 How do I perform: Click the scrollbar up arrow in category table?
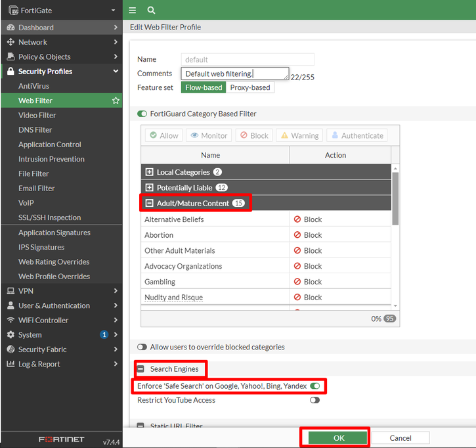395,168
